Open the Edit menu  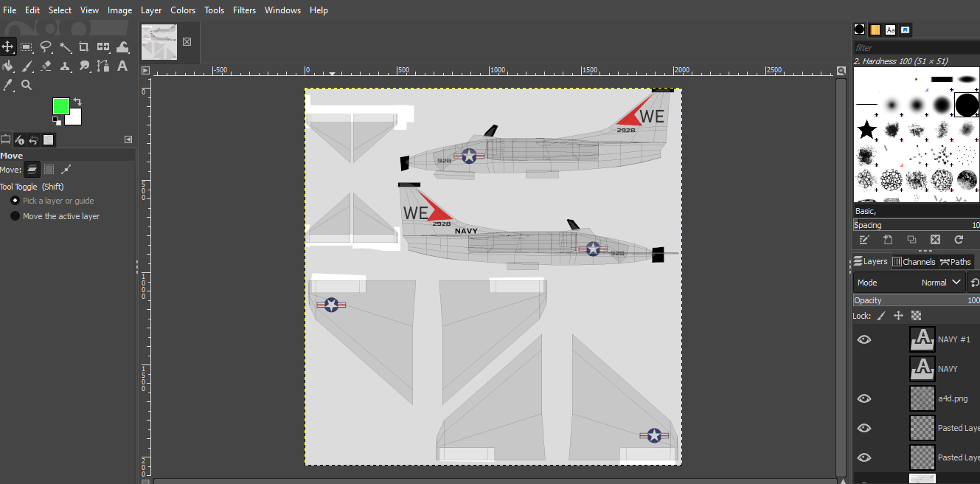[32, 10]
